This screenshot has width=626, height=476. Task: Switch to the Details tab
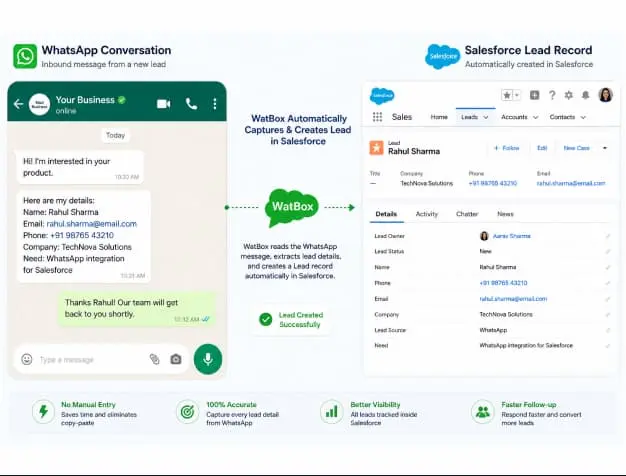click(x=386, y=214)
